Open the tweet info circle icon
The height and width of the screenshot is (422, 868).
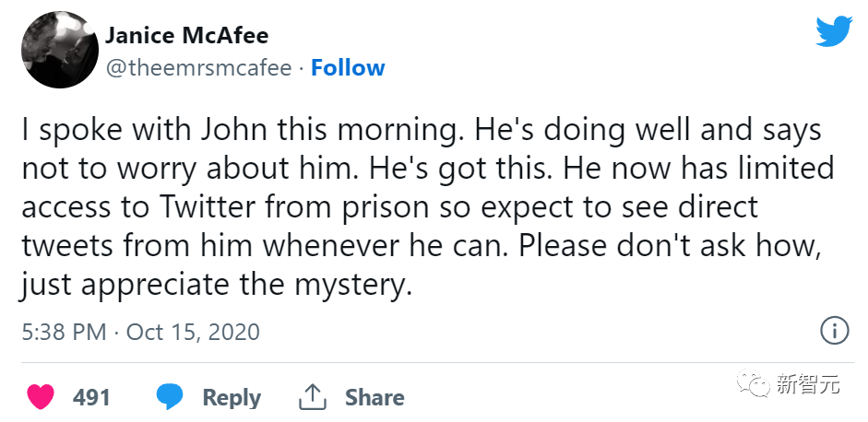tap(834, 331)
